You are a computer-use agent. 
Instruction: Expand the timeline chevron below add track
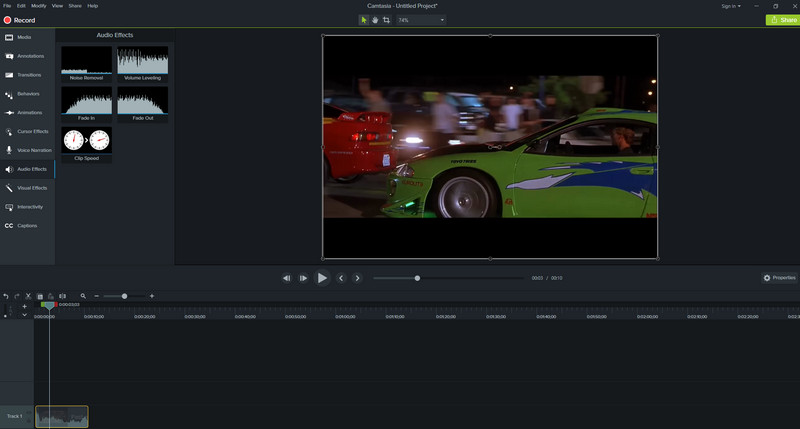click(24, 315)
